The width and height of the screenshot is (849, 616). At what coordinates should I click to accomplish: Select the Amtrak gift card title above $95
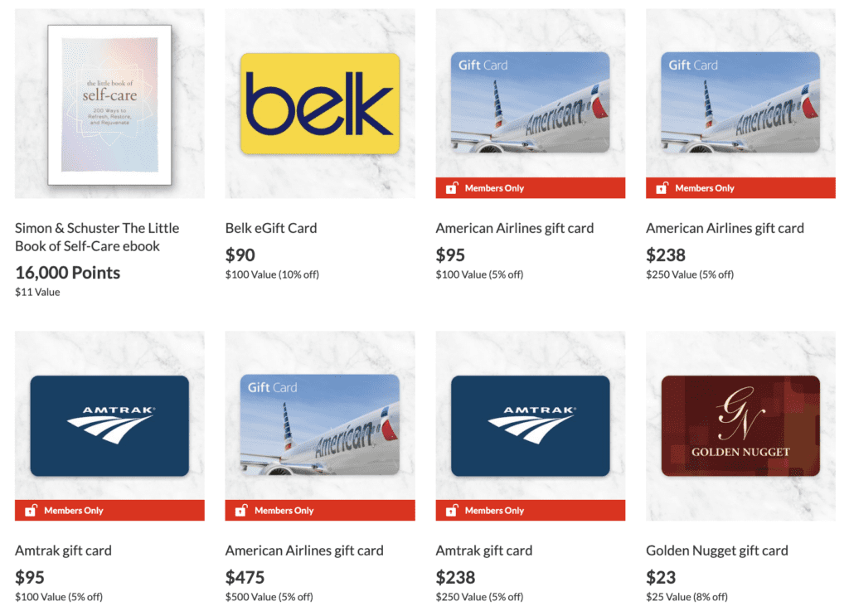coord(63,551)
